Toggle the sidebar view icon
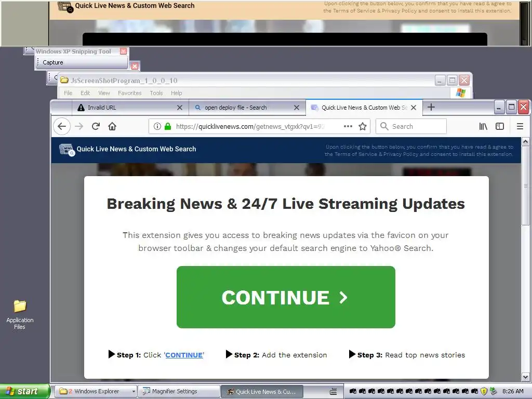This screenshot has width=532, height=399. pyautogui.click(x=500, y=126)
